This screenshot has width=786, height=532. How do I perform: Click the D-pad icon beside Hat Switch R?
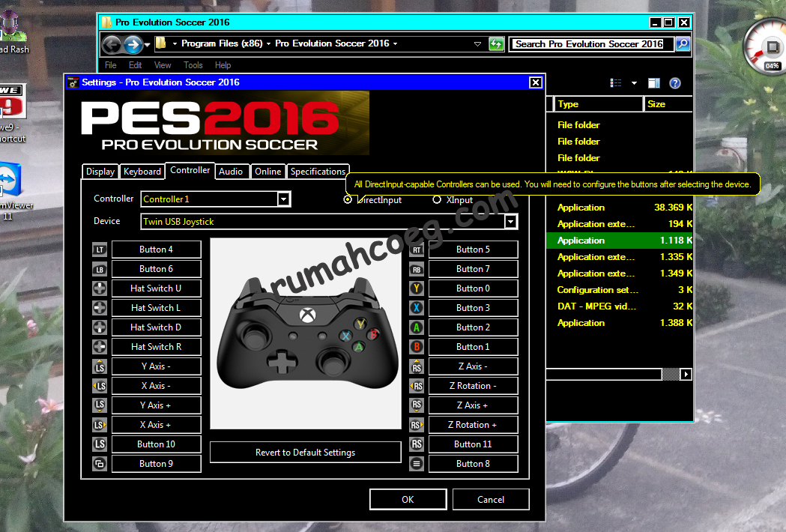[100, 346]
